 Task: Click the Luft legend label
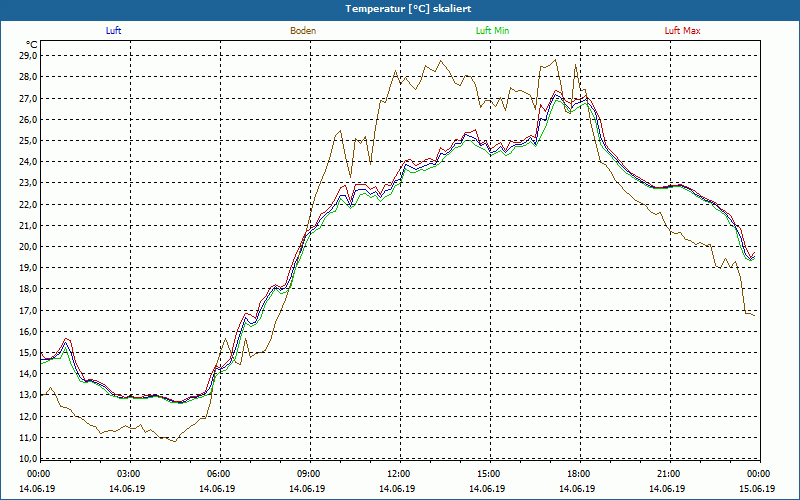(113, 31)
